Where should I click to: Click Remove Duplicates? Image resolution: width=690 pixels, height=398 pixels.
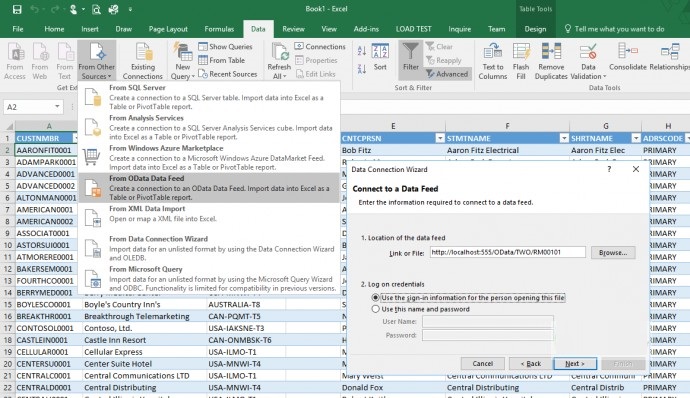(551, 61)
